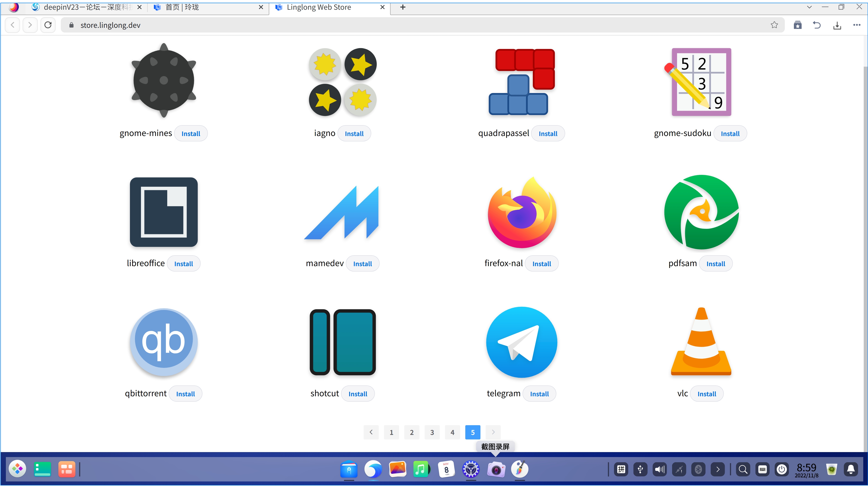Toggle the volume icon in system tray

point(659,469)
